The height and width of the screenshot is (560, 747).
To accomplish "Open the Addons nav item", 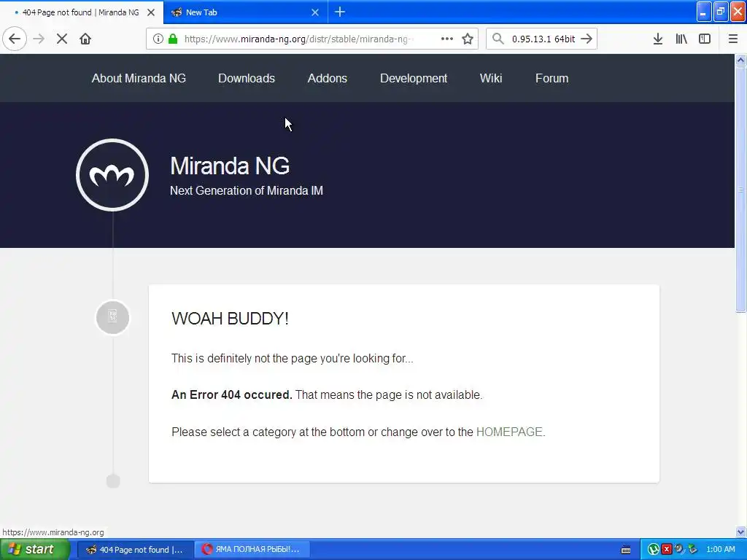I will click(328, 78).
